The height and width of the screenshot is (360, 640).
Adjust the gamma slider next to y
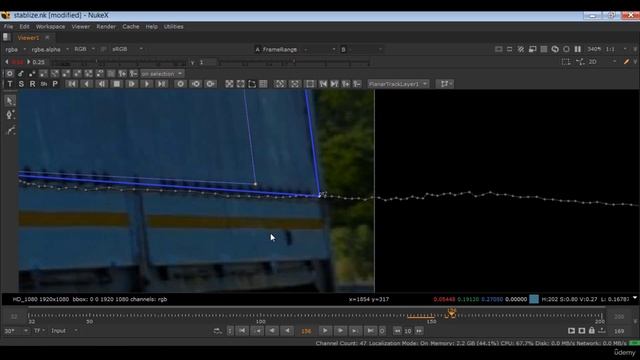[294, 62]
